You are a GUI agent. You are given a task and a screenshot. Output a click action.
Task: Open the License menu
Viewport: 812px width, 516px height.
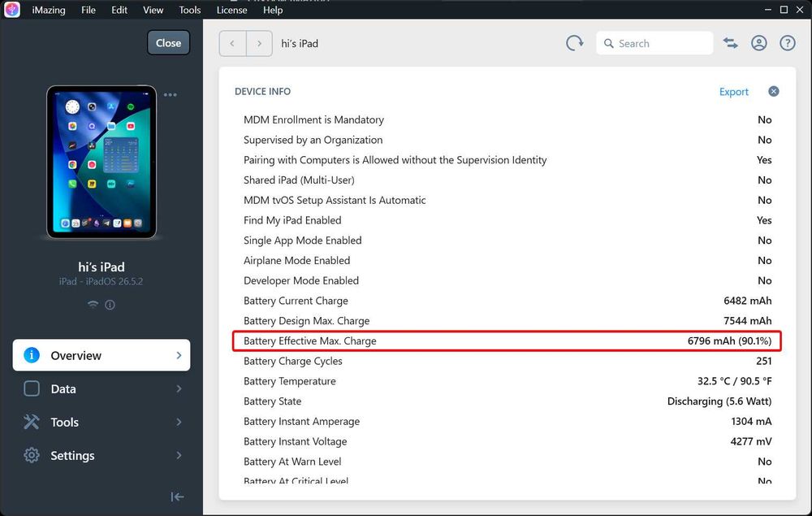click(x=231, y=10)
